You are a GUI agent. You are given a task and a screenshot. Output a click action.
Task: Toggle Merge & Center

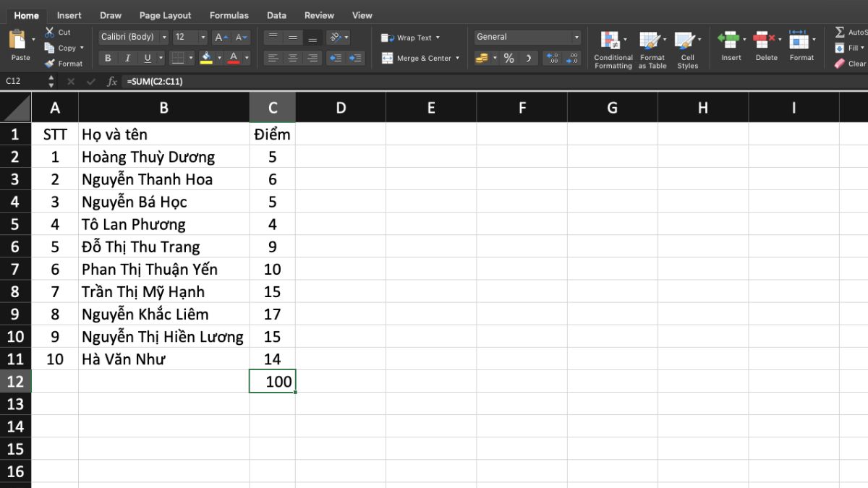tap(420, 58)
